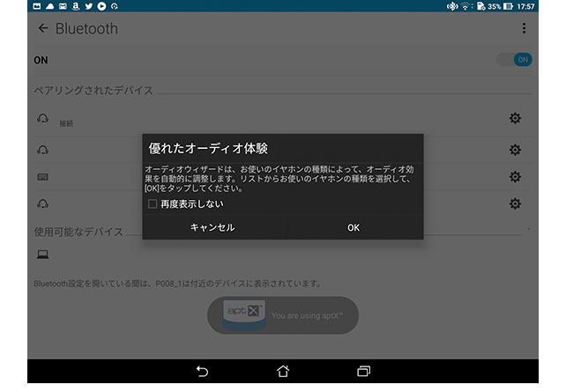Tap the 17:57 clock in status bar
Image resolution: width=566 pixels, height=392 pixels.
point(525,6)
